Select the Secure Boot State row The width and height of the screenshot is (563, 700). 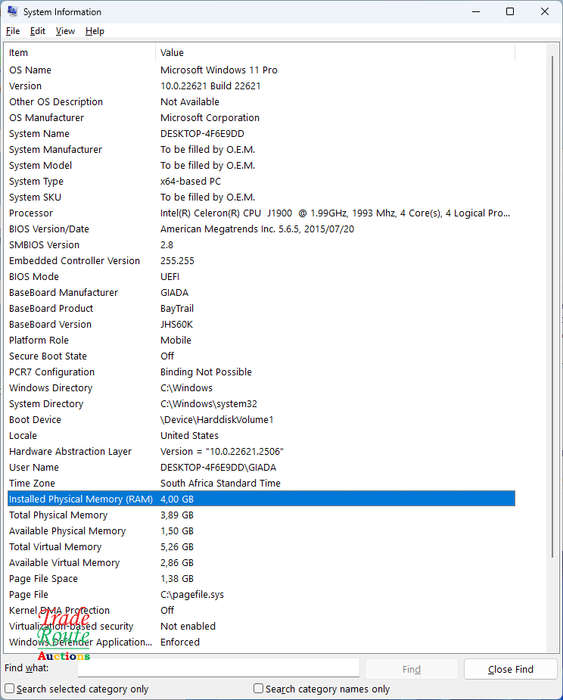pos(261,356)
